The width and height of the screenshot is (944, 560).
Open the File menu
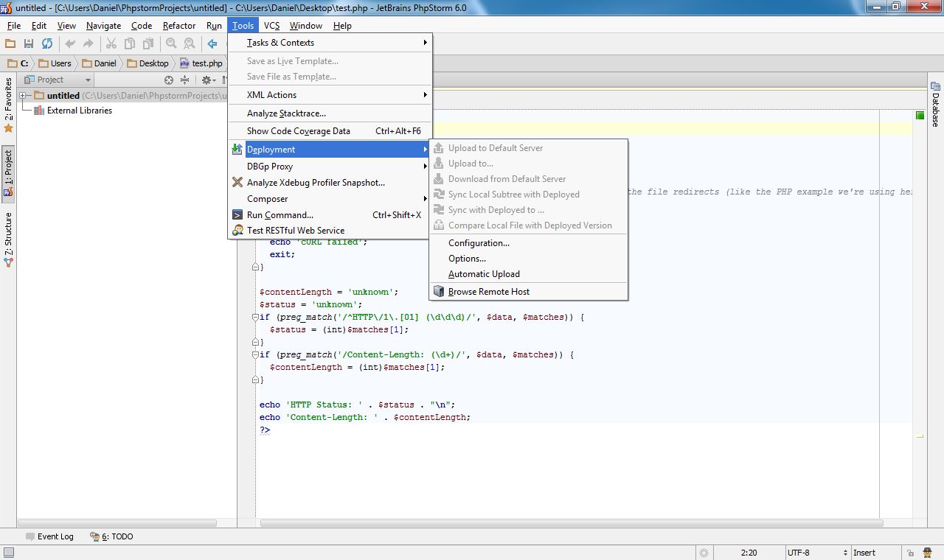[14, 25]
